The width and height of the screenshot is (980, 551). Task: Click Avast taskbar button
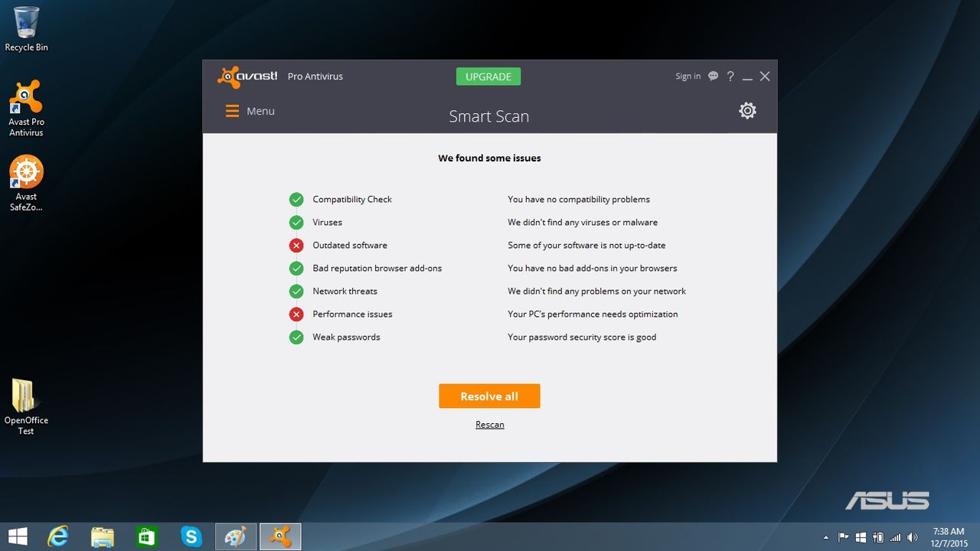click(x=280, y=536)
